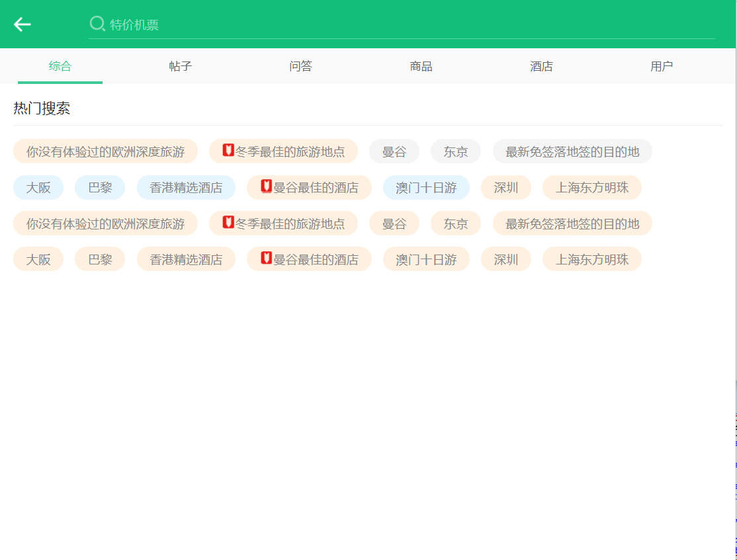Choose the gray 东京 tag

tap(456, 151)
